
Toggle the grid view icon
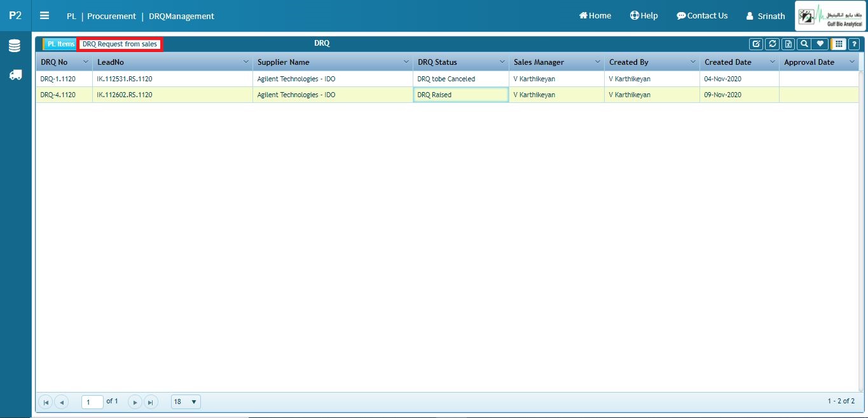839,44
